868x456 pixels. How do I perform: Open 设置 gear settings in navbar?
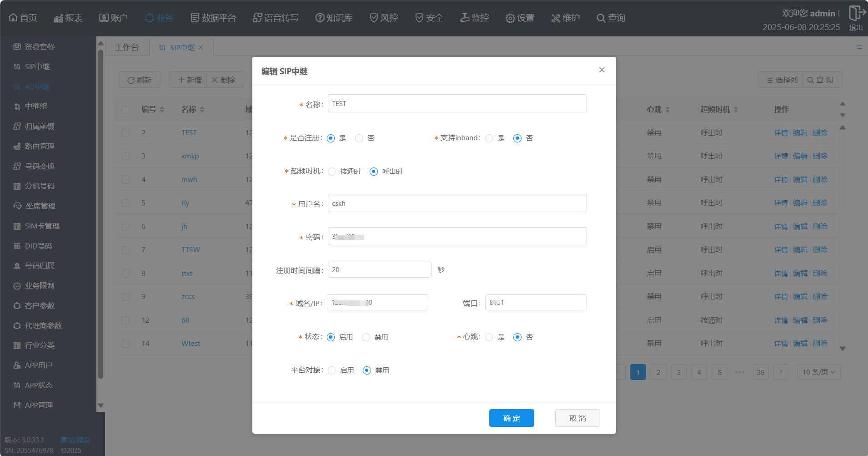pos(510,18)
